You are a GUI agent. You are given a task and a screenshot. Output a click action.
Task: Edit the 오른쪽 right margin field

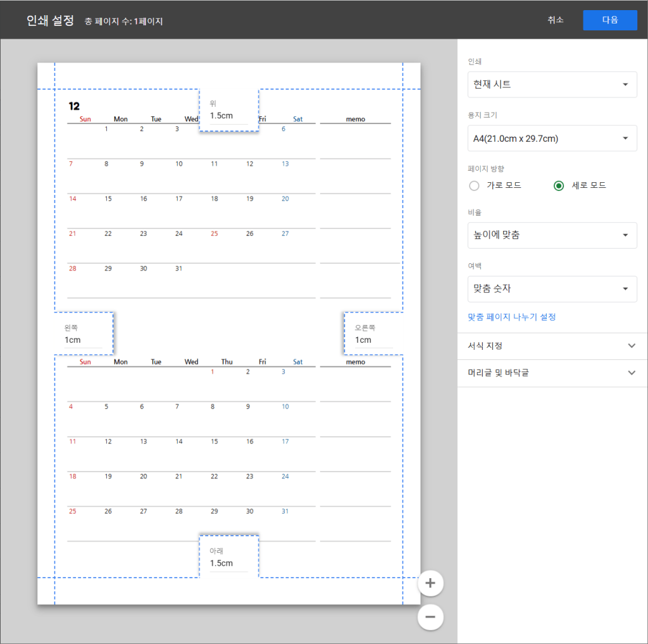373,340
